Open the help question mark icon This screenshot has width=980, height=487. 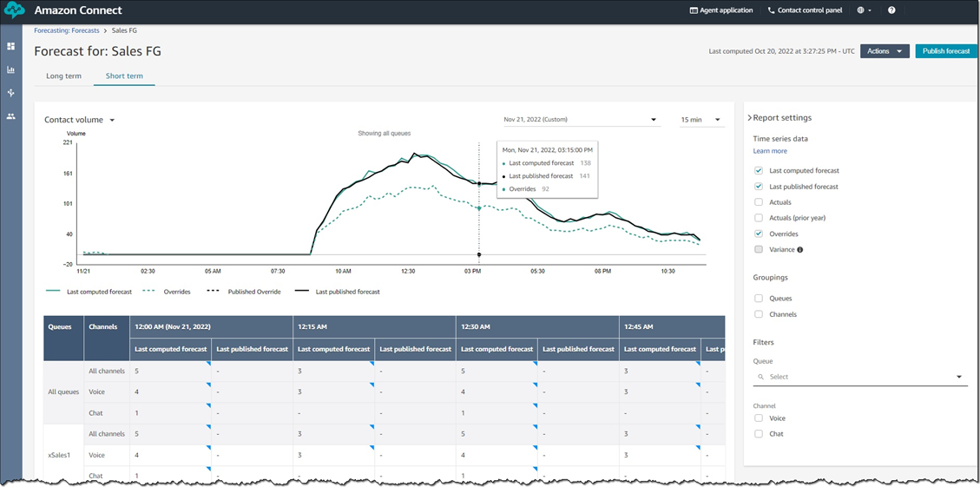[891, 10]
